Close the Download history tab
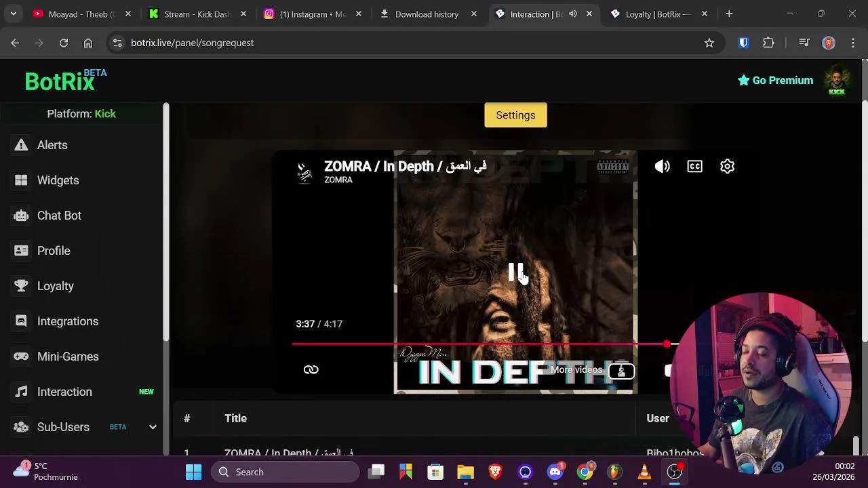Viewport: 868px width, 488px height. click(x=474, y=14)
